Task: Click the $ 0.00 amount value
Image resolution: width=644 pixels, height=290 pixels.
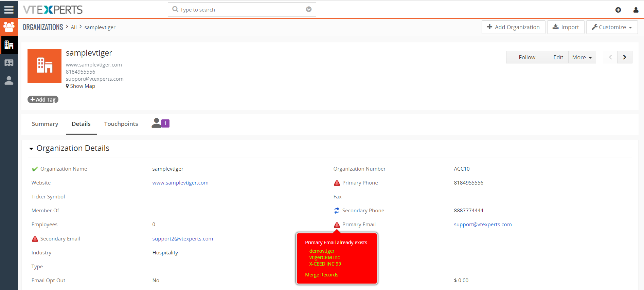Action: pyautogui.click(x=461, y=281)
